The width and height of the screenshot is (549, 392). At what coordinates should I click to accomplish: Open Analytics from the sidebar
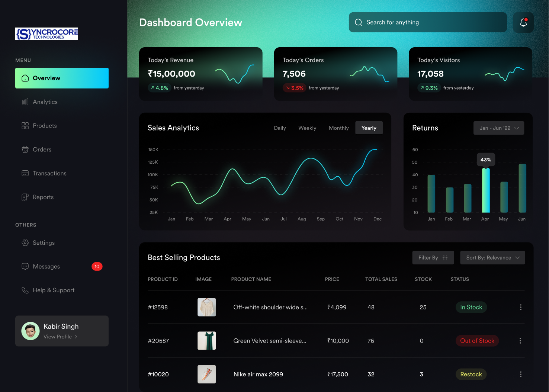point(45,102)
